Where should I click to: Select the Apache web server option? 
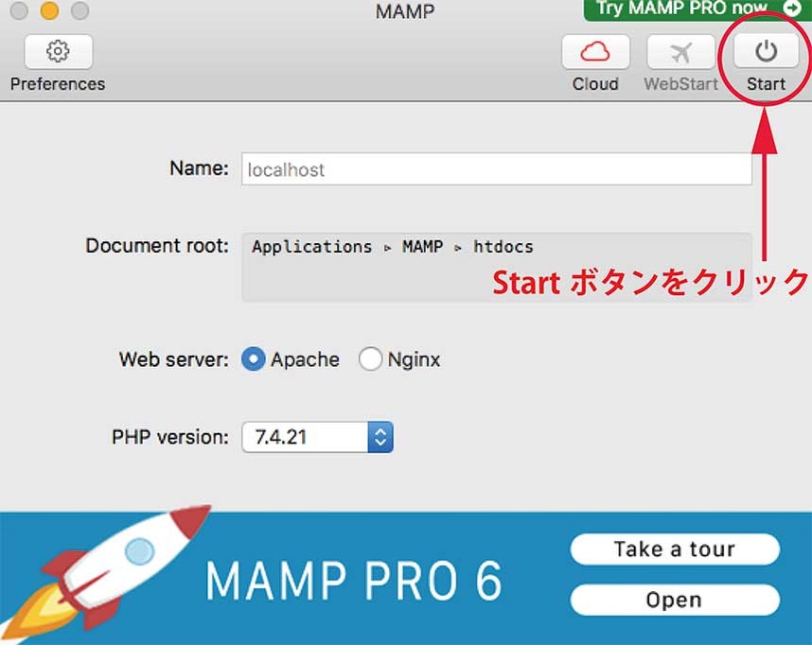click(254, 359)
